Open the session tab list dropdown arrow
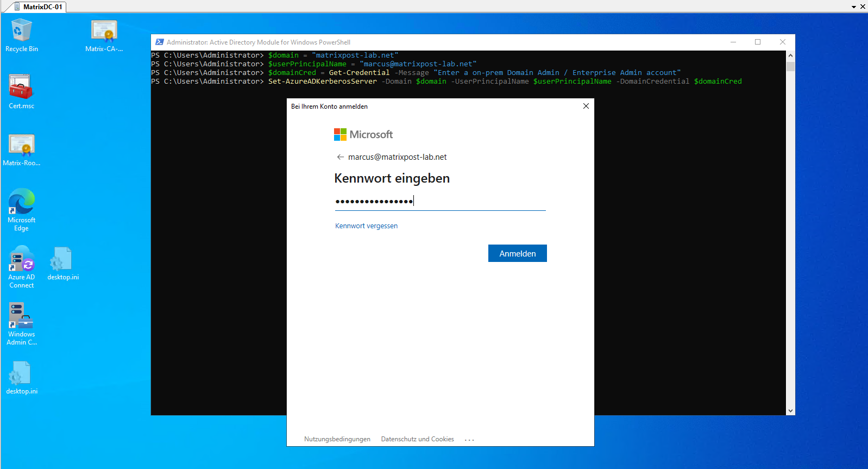 (853, 7)
